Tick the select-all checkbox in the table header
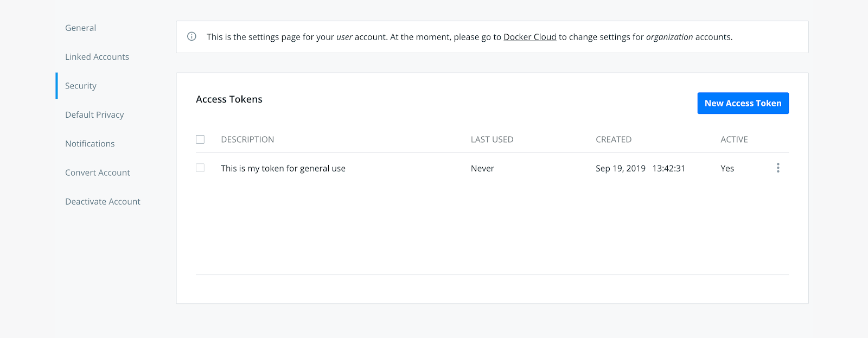The width and height of the screenshot is (868, 338). coord(200,139)
